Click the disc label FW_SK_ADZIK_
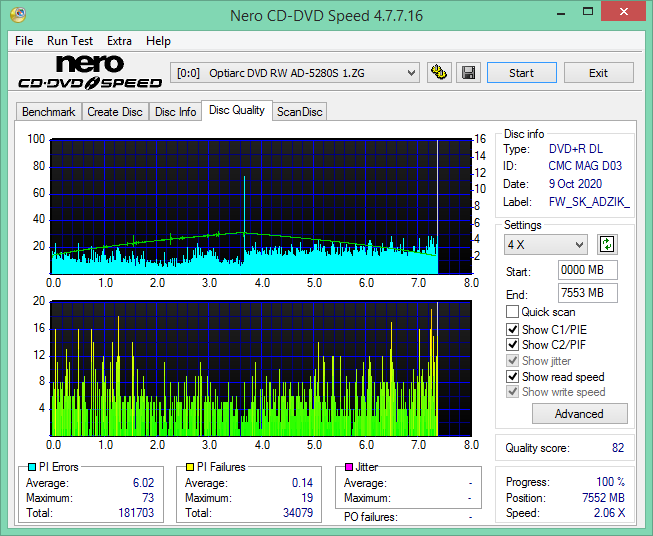653x536 pixels. [589, 202]
